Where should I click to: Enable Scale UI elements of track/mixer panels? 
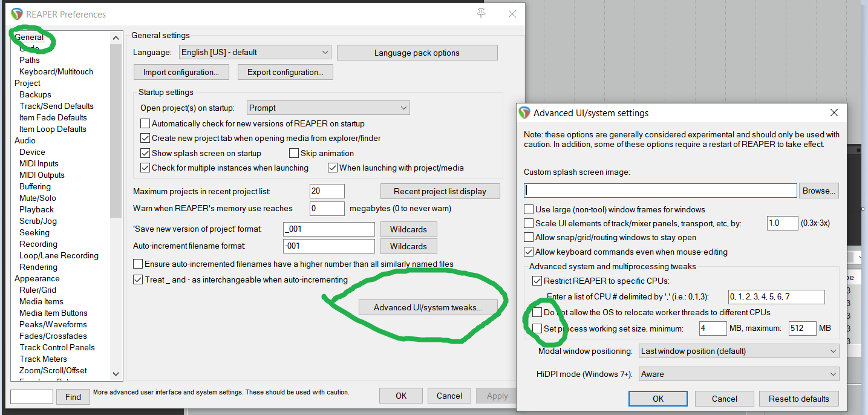pos(529,223)
